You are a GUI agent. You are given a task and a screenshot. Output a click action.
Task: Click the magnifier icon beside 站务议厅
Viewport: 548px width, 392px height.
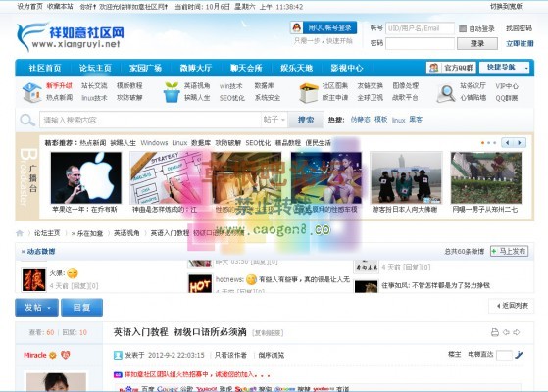click(x=446, y=93)
